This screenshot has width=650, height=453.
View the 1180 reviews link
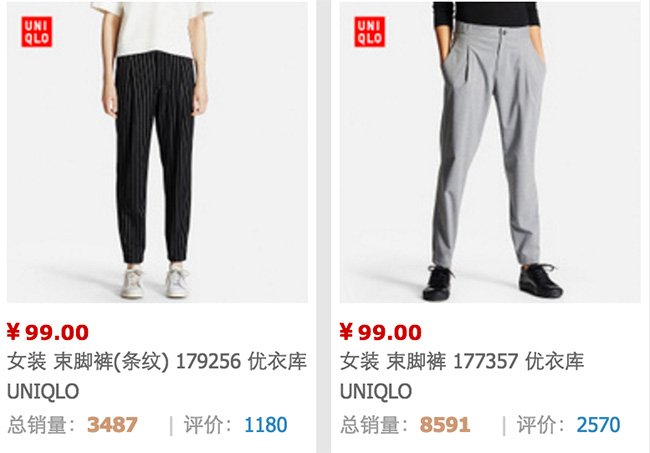(266, 425)
